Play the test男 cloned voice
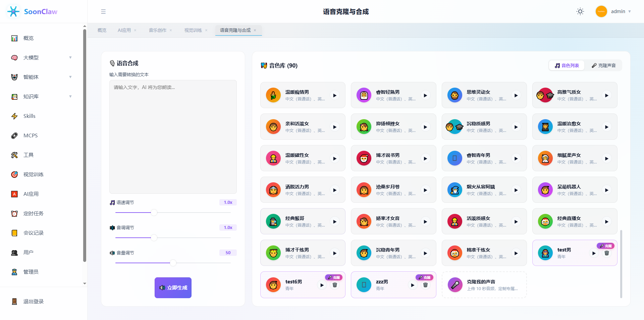This screenshot has height=320, width=644. 594,253
